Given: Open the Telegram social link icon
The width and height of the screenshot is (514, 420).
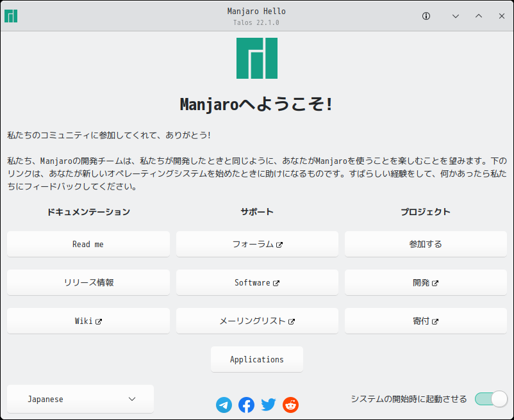Looking at the screenshot, I should pyautogui.click(x=224, y=405).
